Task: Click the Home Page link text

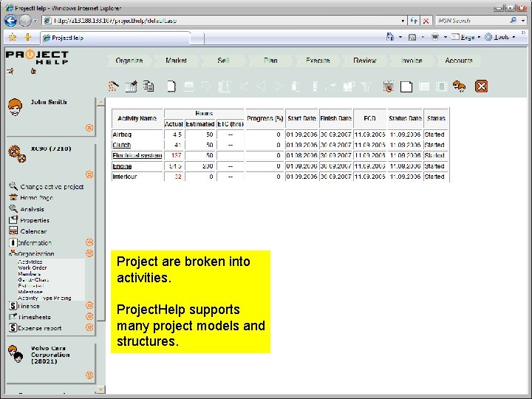Action: [x=37, y=197]
